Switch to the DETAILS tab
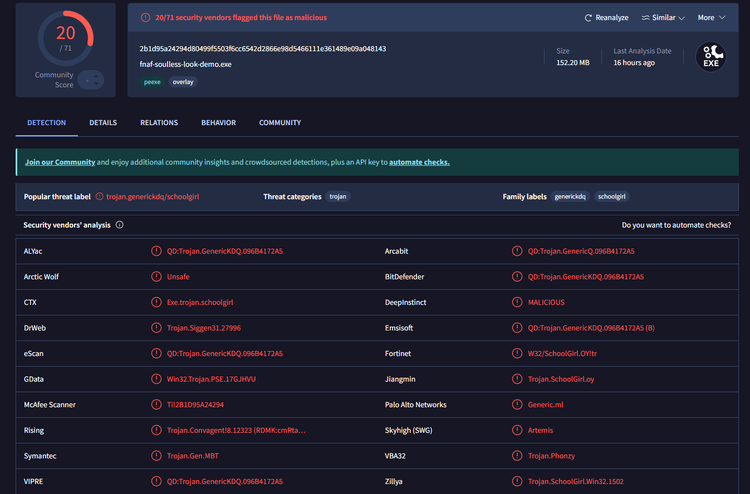Image resolution: width=750 pixels, height=494 pixels. pyautogui.click(x=103, y=123)
